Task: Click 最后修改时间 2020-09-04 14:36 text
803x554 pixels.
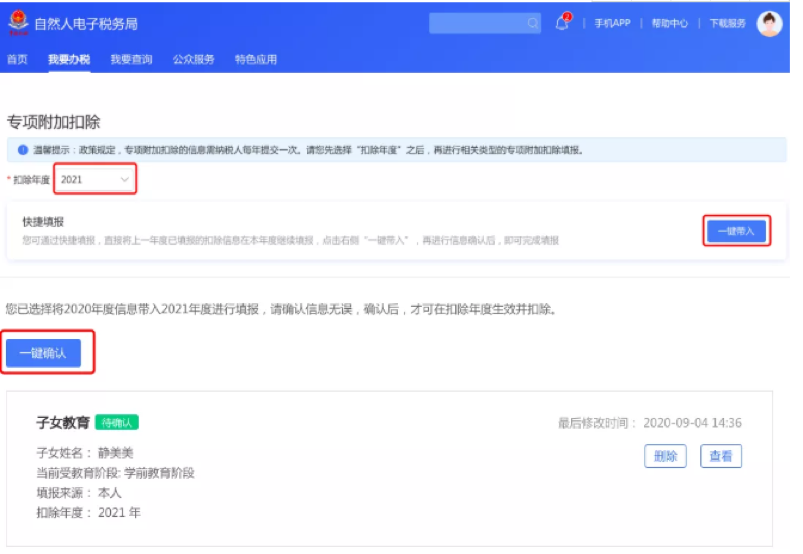Action: [649, 422]
